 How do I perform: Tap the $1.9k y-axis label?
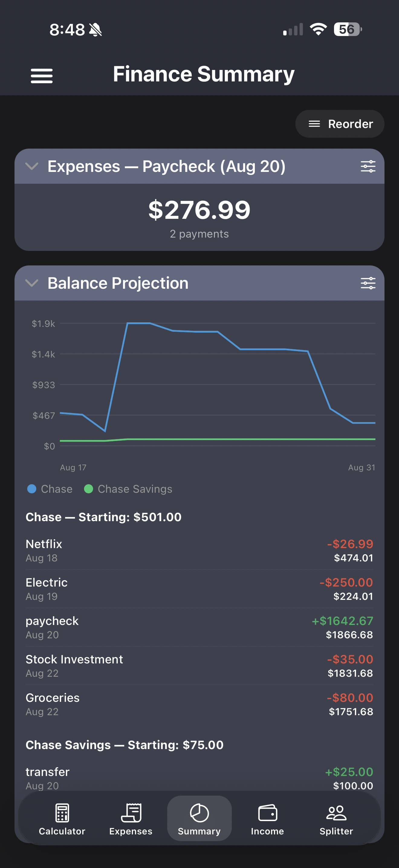(44, 324)
